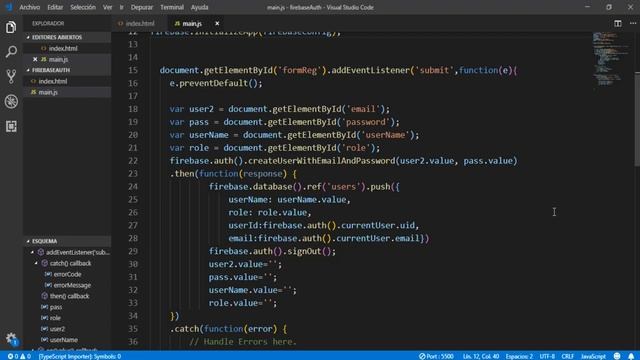Change indentation via Espacios: 2
This screenshot has width=640, height=360.
pos(519,356)
